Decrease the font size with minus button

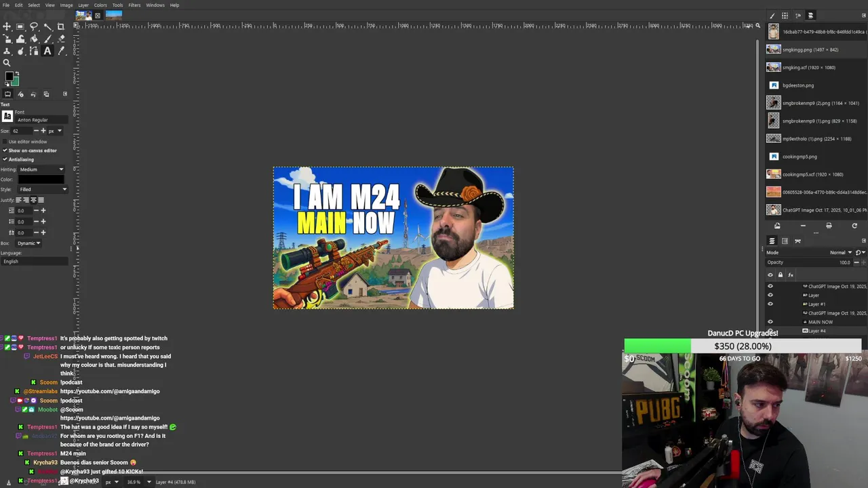click(36, 131)
